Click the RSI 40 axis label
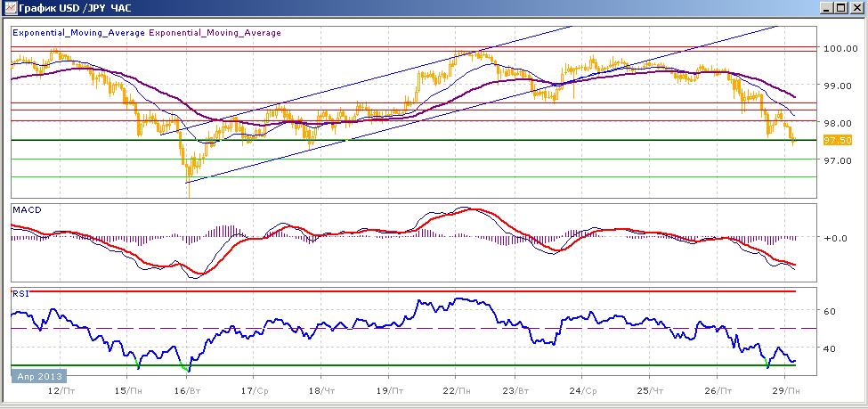The image size is (868, 409). pyautogui.click(x=830, y=348)
